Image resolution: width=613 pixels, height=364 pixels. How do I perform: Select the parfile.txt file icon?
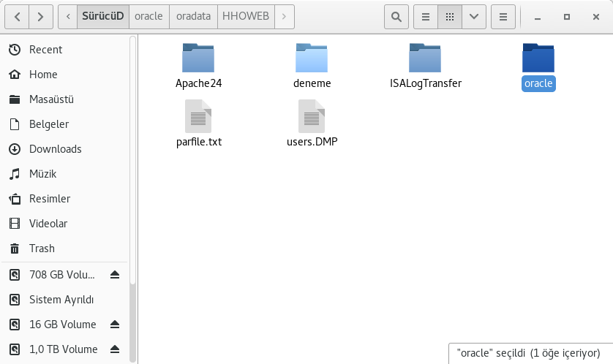[198, 117]
